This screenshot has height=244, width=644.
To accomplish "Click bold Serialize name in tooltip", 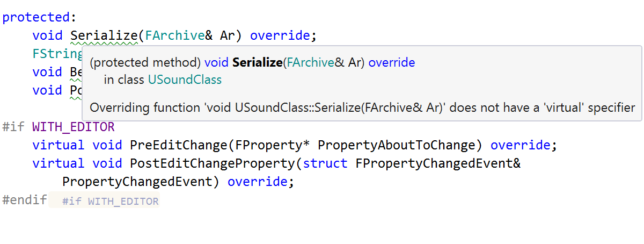I will click(257, 62).
